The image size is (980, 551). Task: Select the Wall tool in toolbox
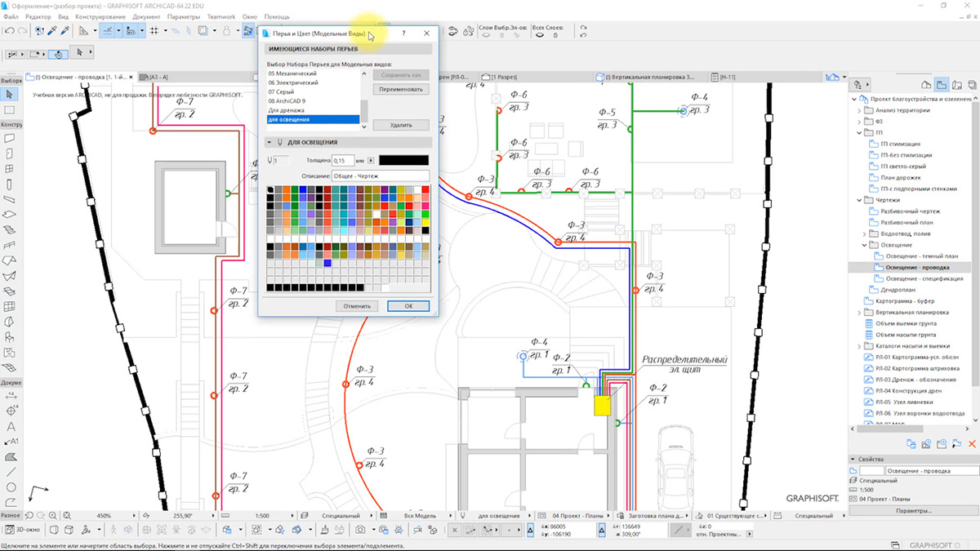pyautogui.click(x=10, y=139)
